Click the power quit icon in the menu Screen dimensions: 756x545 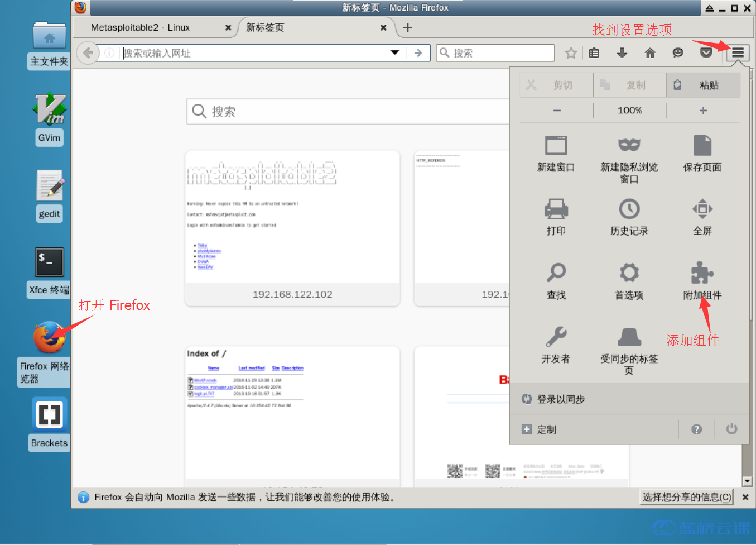pyautogui.click(x=731, y=429)
